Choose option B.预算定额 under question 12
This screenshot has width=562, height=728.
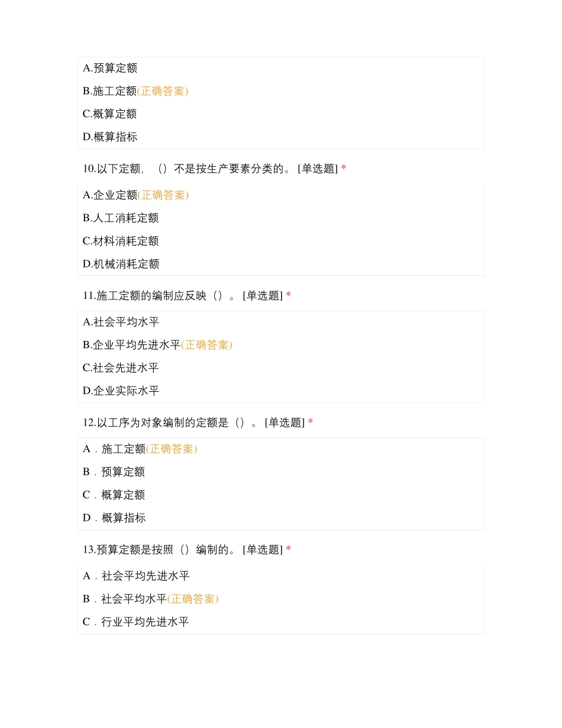[x=114, y=472]
